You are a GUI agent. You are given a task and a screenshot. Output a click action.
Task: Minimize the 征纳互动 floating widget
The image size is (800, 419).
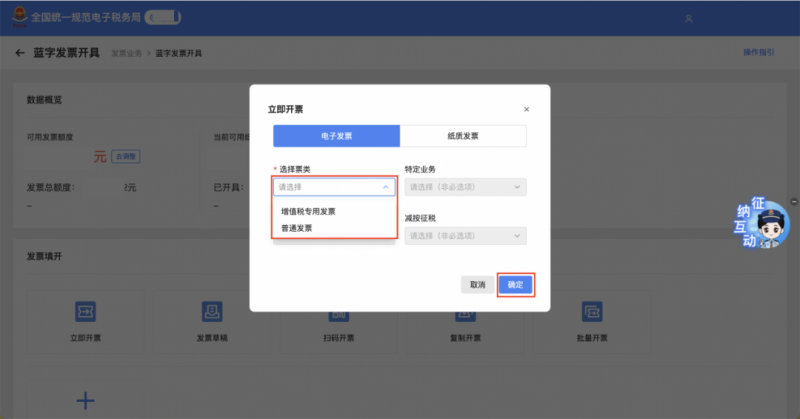(794, 202)
